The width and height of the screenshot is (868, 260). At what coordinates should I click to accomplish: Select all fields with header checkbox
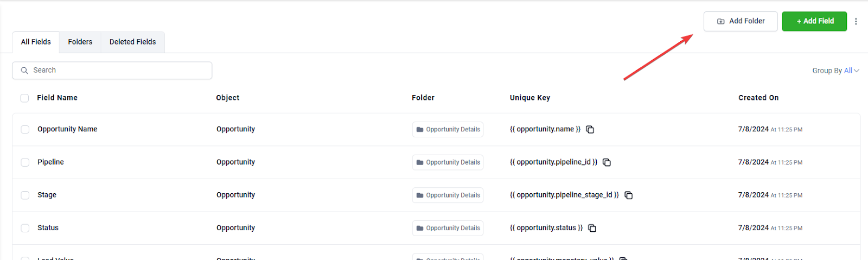tap(24, 98)
